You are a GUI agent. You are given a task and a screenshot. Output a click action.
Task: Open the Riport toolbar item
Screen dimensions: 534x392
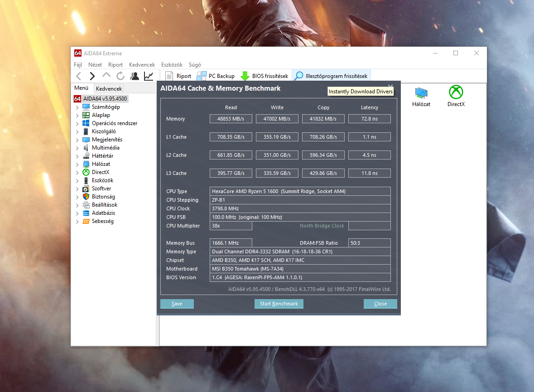[178, 76]
